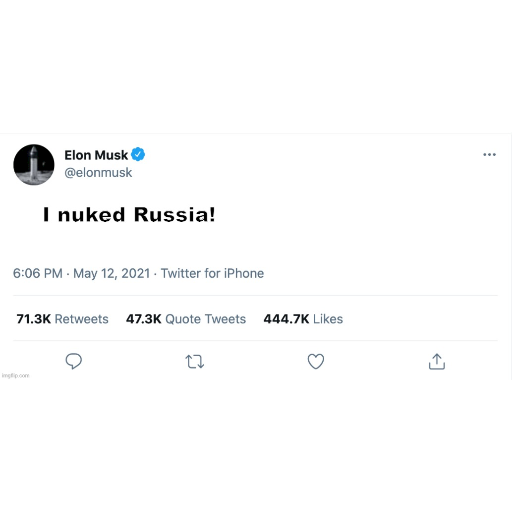Retweet using the retweet arrows icon
The image size is (512, 512).
(195, 362)
